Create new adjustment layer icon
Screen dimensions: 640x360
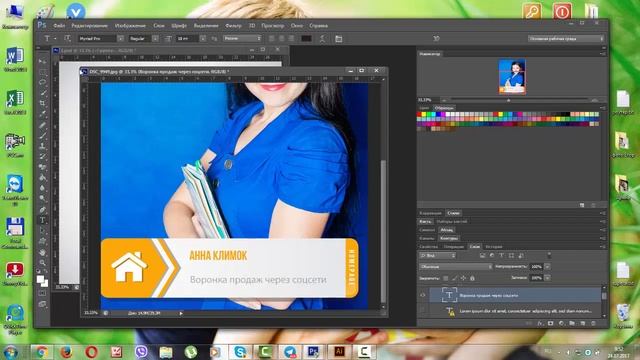tap(561, 323)
